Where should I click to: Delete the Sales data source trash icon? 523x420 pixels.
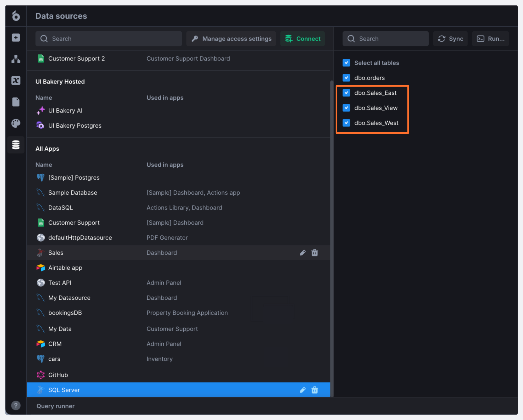[x=315, y=253]
